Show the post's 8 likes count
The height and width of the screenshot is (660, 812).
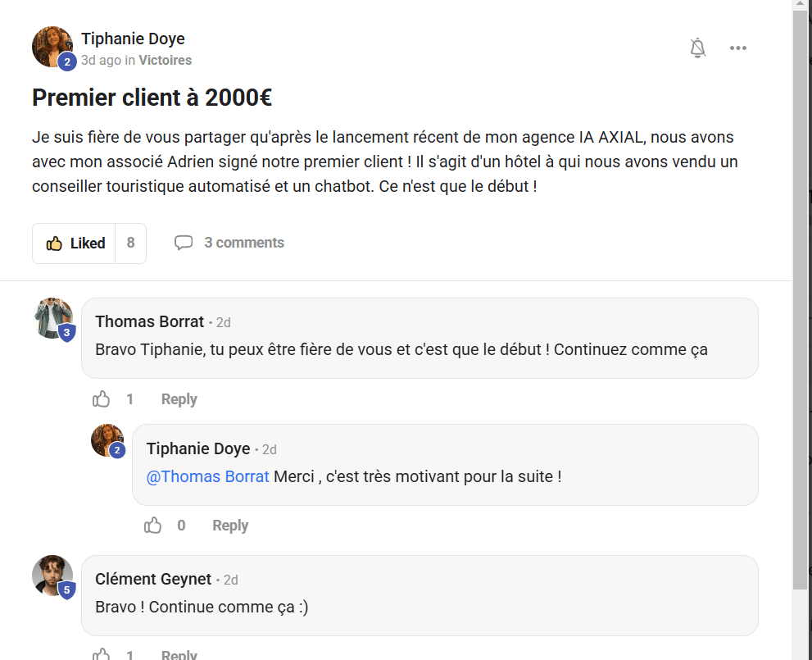[131, 244]
